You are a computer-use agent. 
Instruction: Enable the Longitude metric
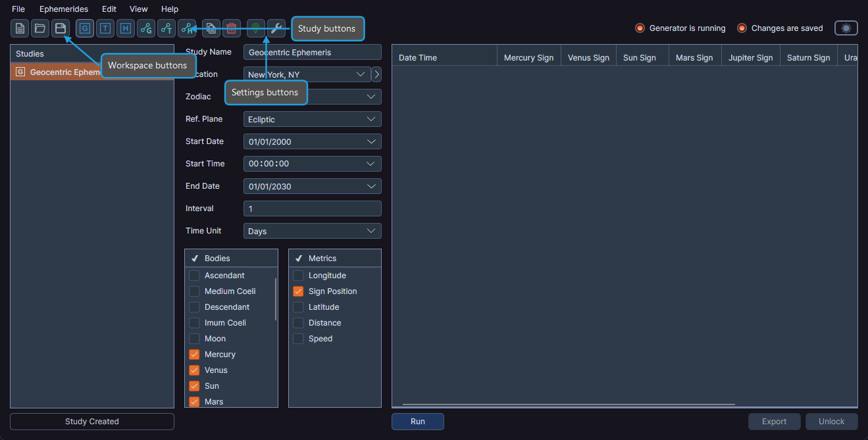click(297, 275)
